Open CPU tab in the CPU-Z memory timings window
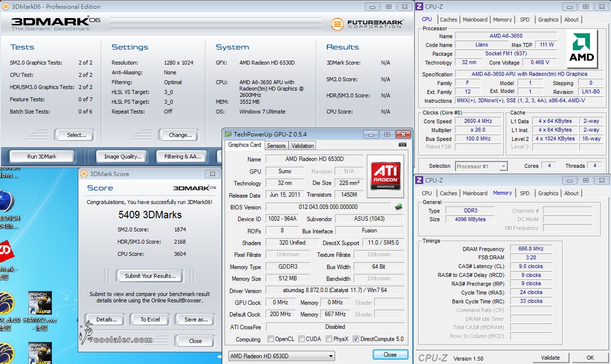The width and height of the screenshot is (611, 364). pos(427,193)
